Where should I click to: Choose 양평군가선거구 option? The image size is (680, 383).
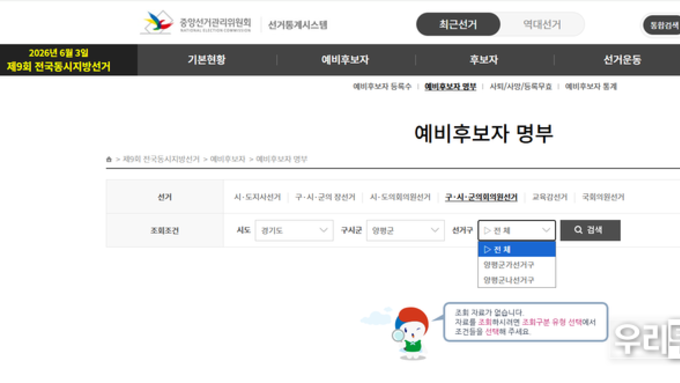click(x=517, y=265)
